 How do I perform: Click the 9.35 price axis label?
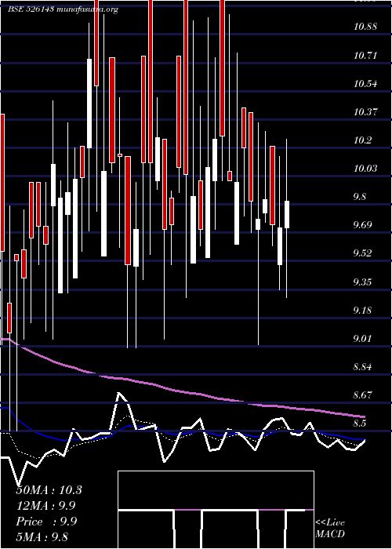(362, 282)
